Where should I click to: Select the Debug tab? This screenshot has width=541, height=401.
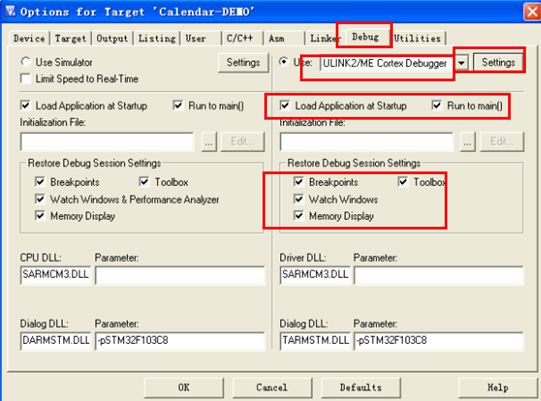coord(365,37)
